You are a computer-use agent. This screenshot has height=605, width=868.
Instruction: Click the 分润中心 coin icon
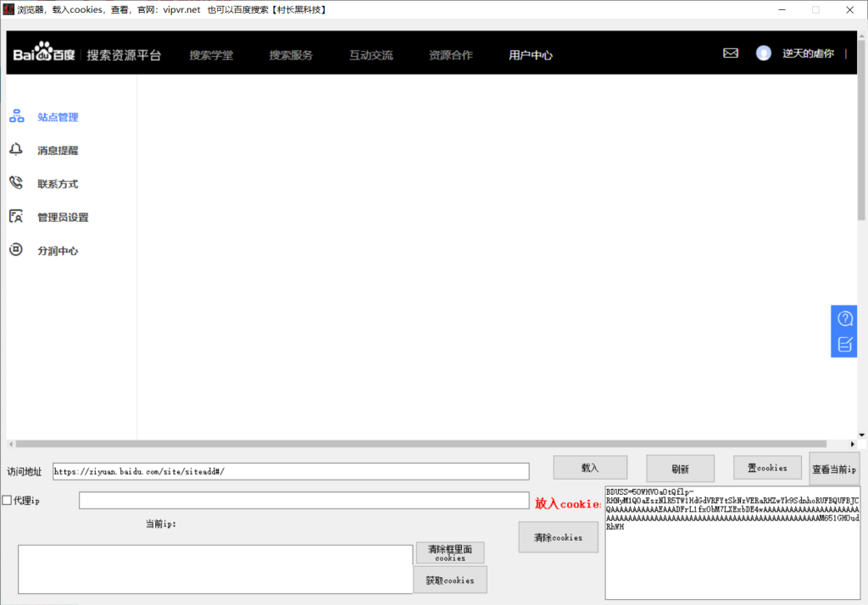point(16,250)
